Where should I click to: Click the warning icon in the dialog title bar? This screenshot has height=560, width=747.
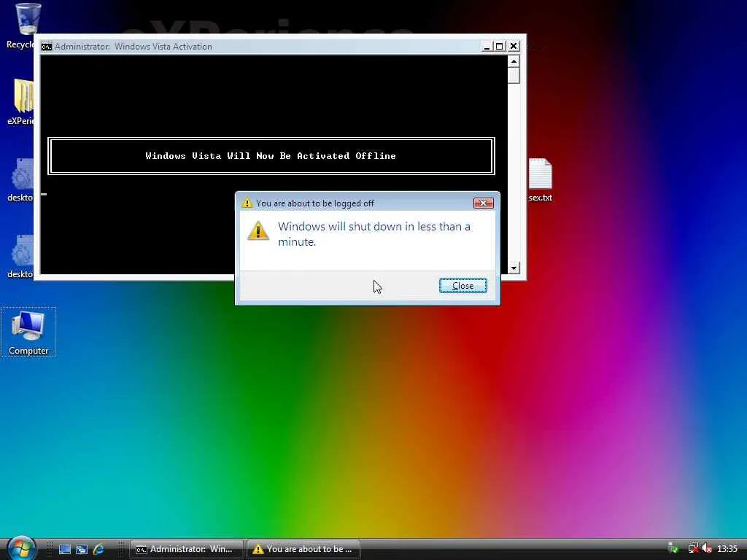[x=247, y=203]
